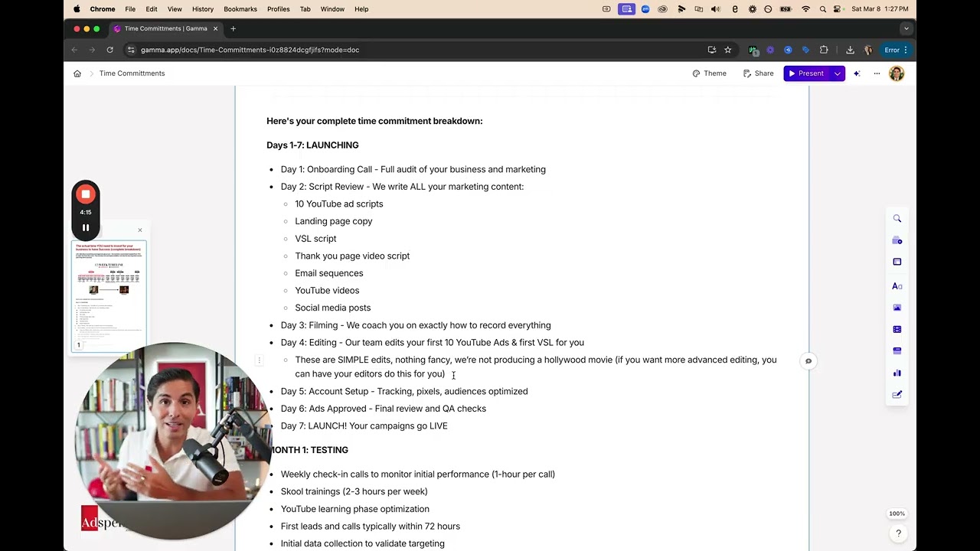Viewport: 980px width, 551px height.
Task: Open the three-dot more options menu in Gamma
Action: click(877, 73)
